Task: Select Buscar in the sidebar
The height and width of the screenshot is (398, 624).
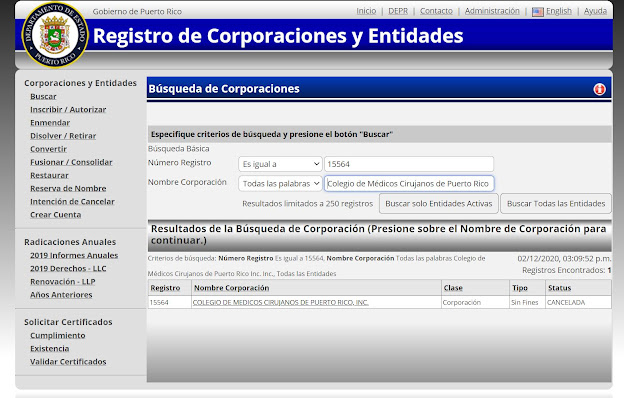Action: 43,96
